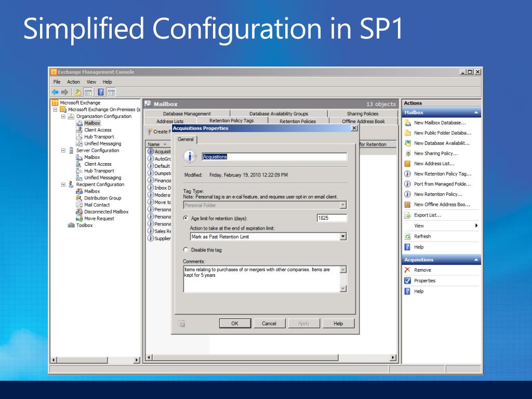This screenshot has width=532, height=399.
Task: Open the Mark as Past Retention Limit dropdown
Action: coord(343,236)
